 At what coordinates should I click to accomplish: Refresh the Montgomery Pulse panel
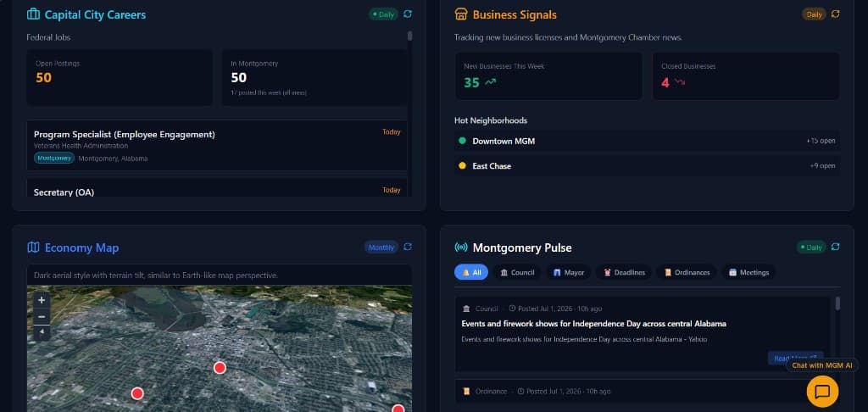tap(835, 247)
